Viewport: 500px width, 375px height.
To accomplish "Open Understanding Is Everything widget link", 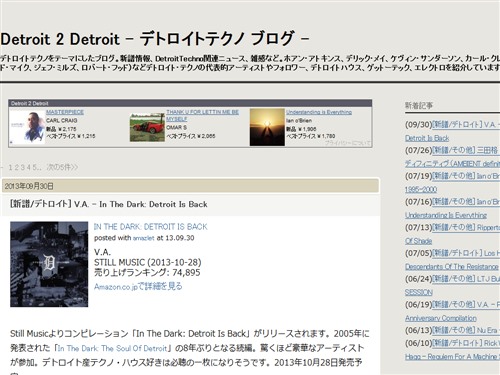I will (x=319, y=112).
